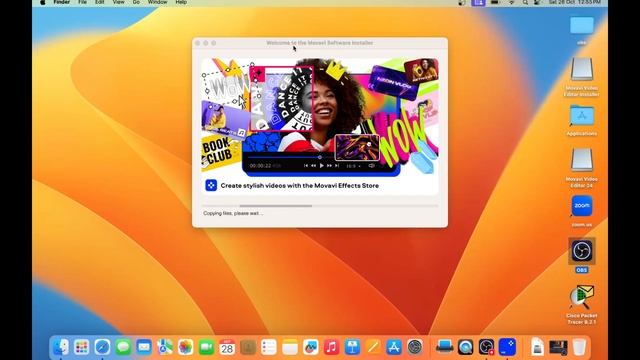This screenshot has height=360, width=640.
Task: Open the brown Contacts icon in Dock
Action: pyautogui.click(x=248, y=347)
